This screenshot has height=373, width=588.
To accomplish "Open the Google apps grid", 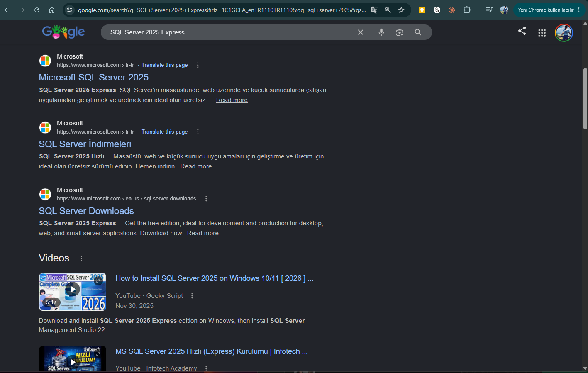I will click(542, 33).
